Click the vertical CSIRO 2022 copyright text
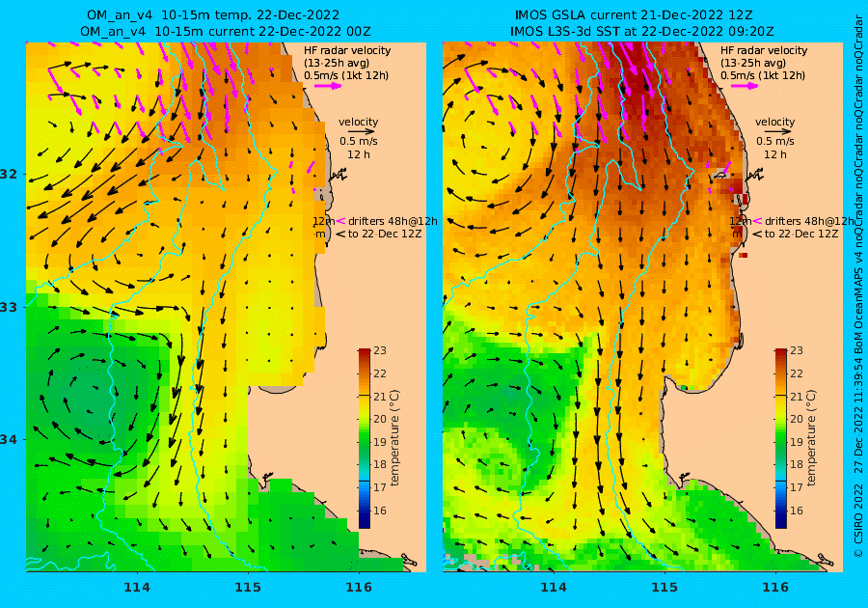The image size is (868, 608). point(858,286)
